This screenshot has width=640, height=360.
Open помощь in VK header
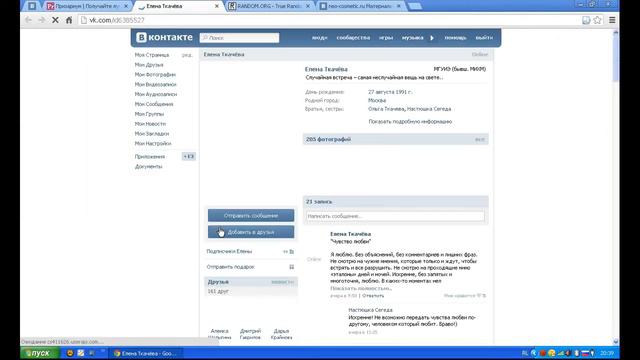click(x=455, y=38)
